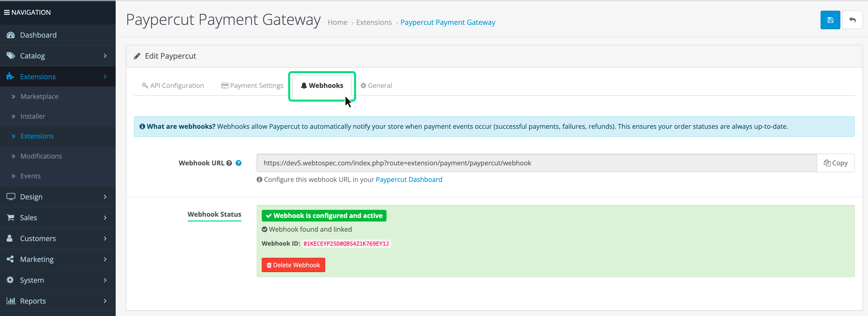Click the What are webhooks? bold text
The height and width of the screenshot is (316, 868).
181,127
